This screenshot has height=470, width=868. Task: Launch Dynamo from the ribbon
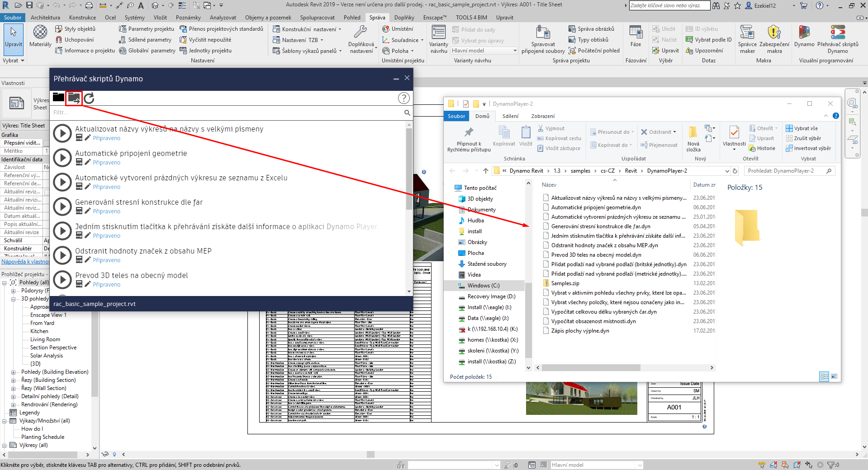click(804, 36)
